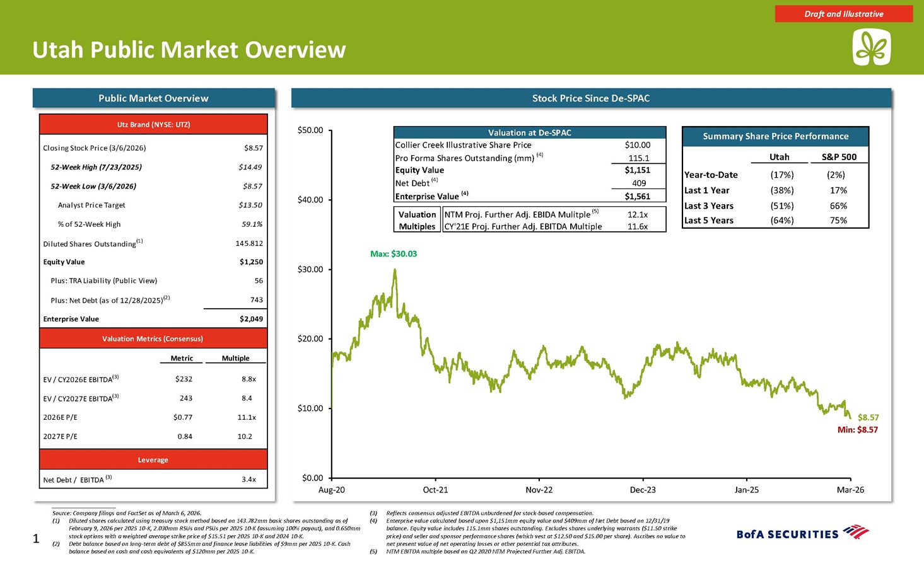
Task: Select the green "Max: $30.03" chart label
Action: coord(394,254)
